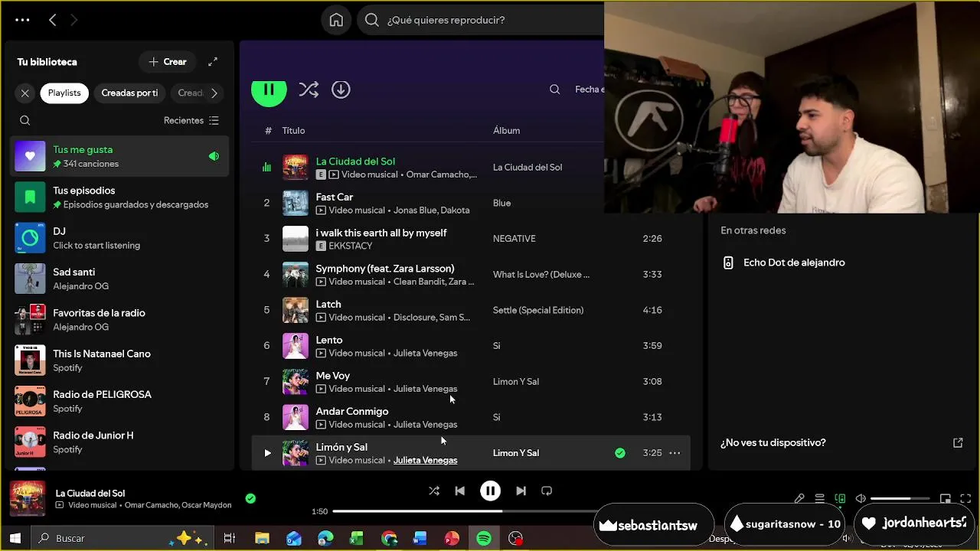This screenshot has width=980, height=551.
Task: Toggle shuffle next to the green button
Action: click(x=309, y=90)
